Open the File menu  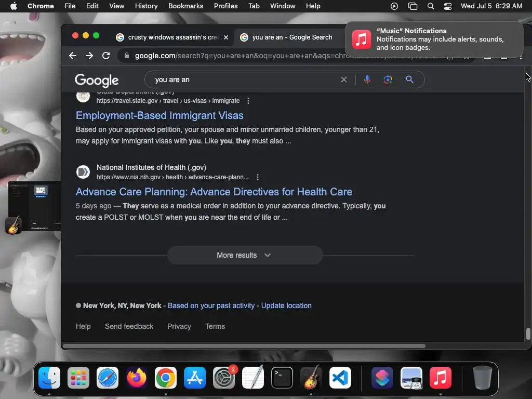70,6
